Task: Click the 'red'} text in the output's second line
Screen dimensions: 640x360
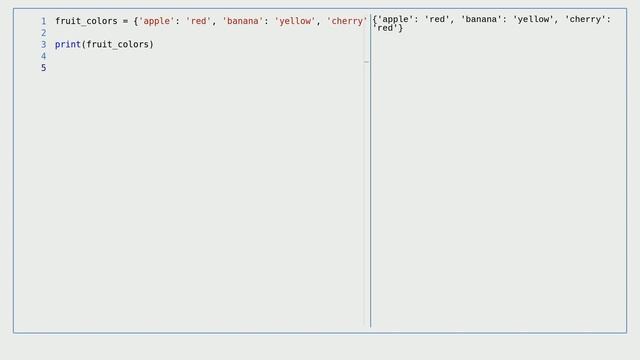Action: (x=388, y=28)
